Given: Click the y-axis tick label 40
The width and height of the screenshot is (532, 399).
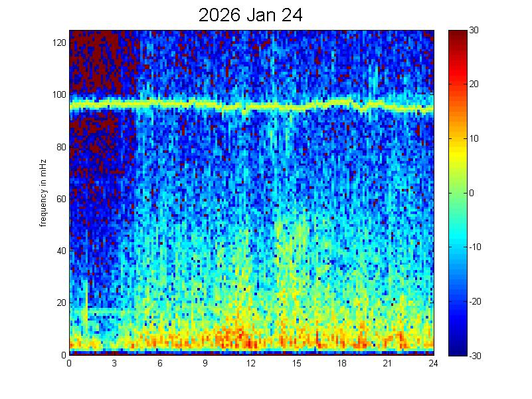Looking at the screenshot, I should tap(61, 251).
